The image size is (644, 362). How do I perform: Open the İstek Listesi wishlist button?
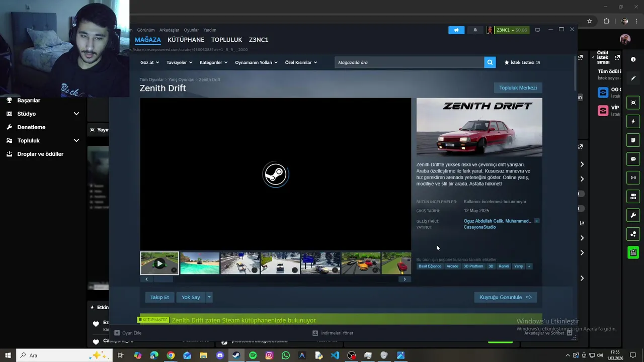(x=522, y=62)
